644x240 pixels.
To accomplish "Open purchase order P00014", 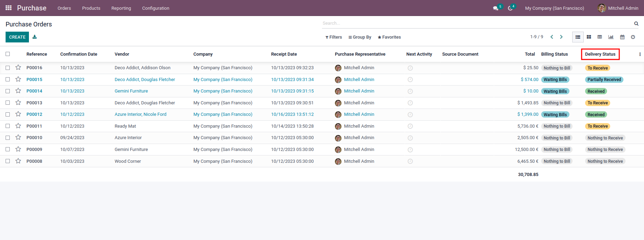I will point(34,91).
